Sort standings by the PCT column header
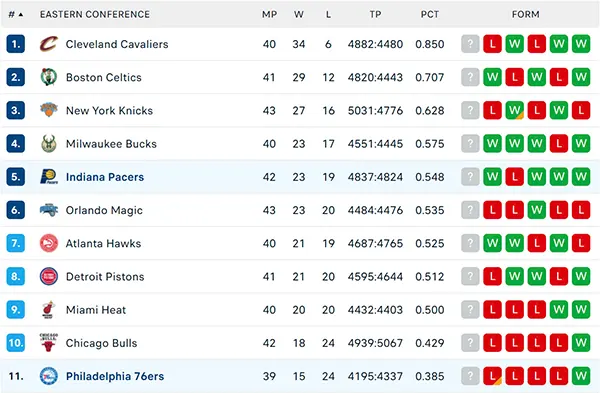 pyautogui.click(x=430, y=15)
